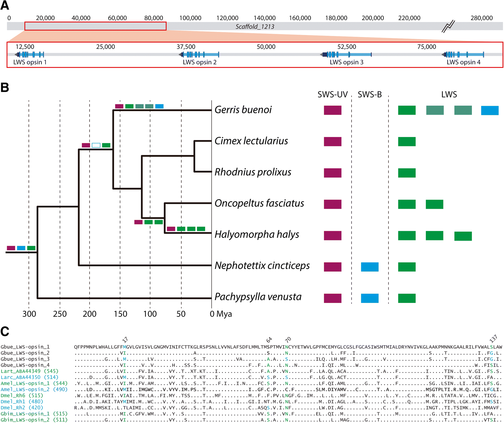Select the Gbue_LWS-opsin_1 sequence name

point(25,347)
